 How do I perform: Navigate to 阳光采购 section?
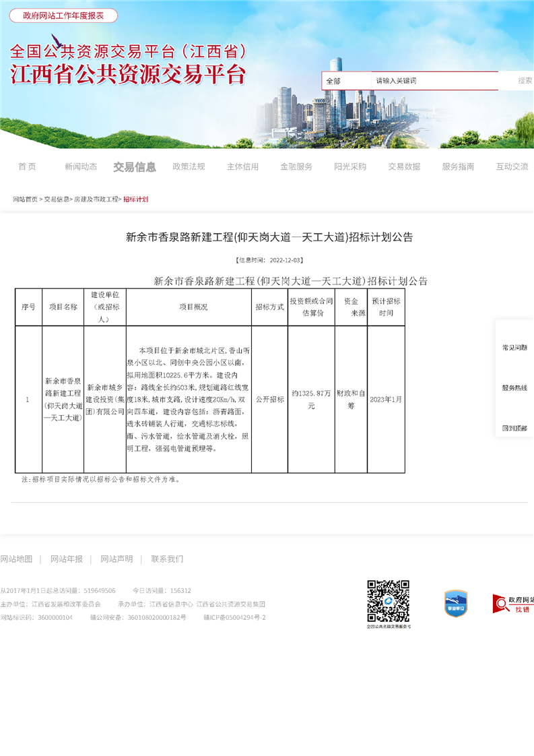point(350,166)
